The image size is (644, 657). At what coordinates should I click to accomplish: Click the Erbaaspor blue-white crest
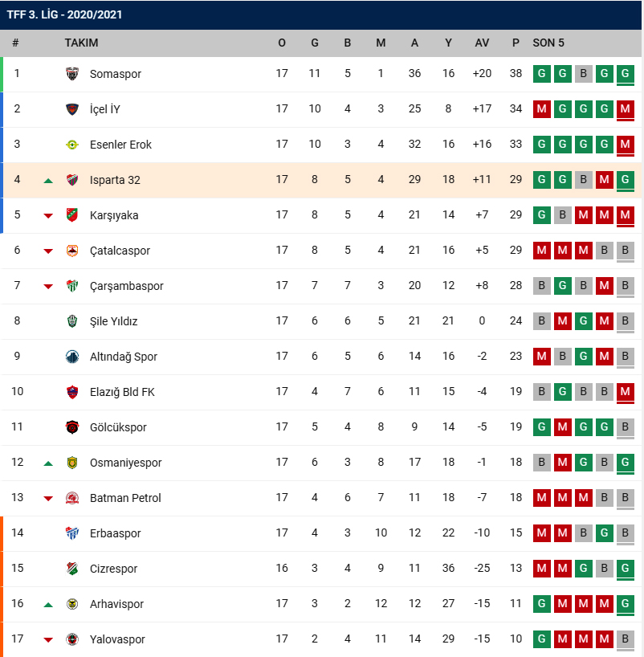coord(72,533)
